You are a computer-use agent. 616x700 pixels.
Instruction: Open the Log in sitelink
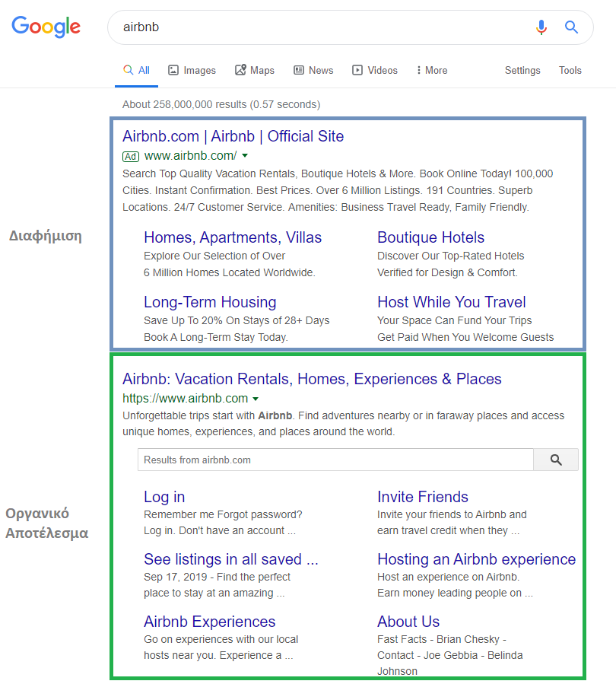click(x=164, y=497)
